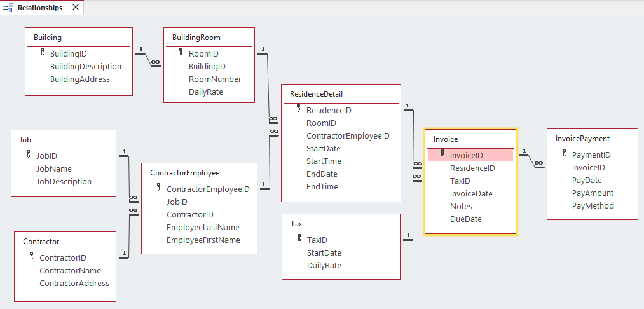The image size is (644, 309).
Task: Select the Contractor table title
Action: pyautogui.click(x=41, y=242)
